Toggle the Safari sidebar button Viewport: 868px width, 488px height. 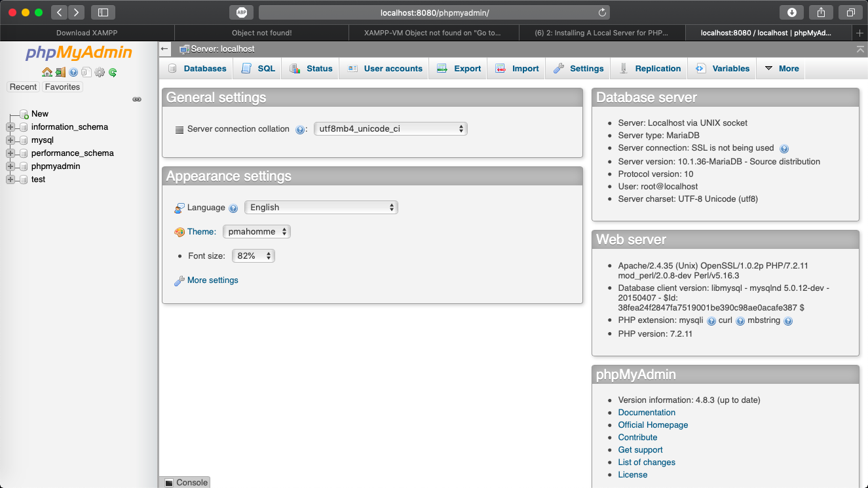pos(103,12)
